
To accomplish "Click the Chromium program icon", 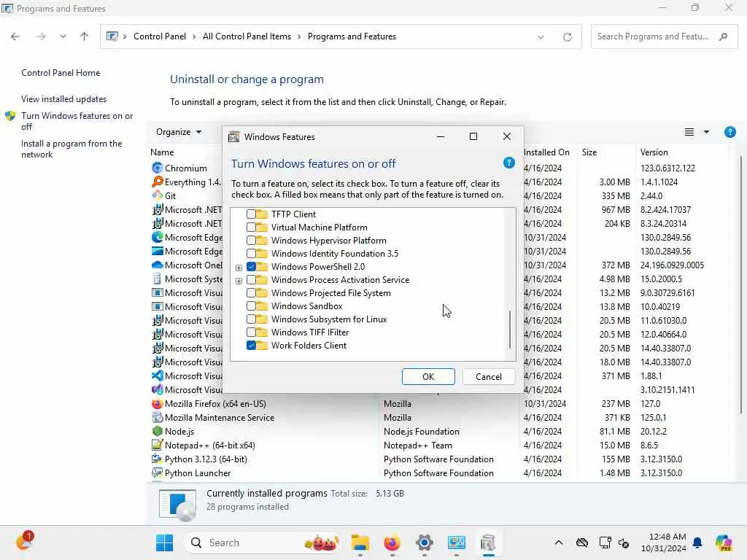I will click(158, 168).
